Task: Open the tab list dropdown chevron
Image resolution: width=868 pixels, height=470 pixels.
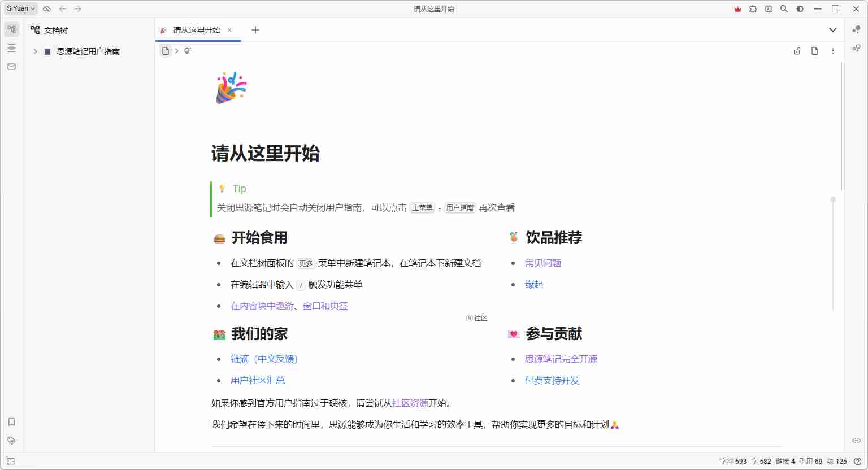Action: click(832, 30)
